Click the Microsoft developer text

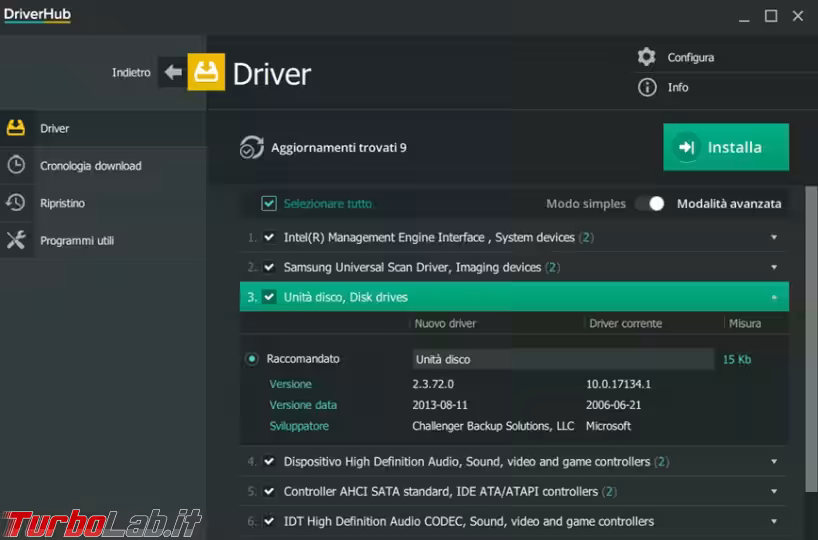click(608, 426)
